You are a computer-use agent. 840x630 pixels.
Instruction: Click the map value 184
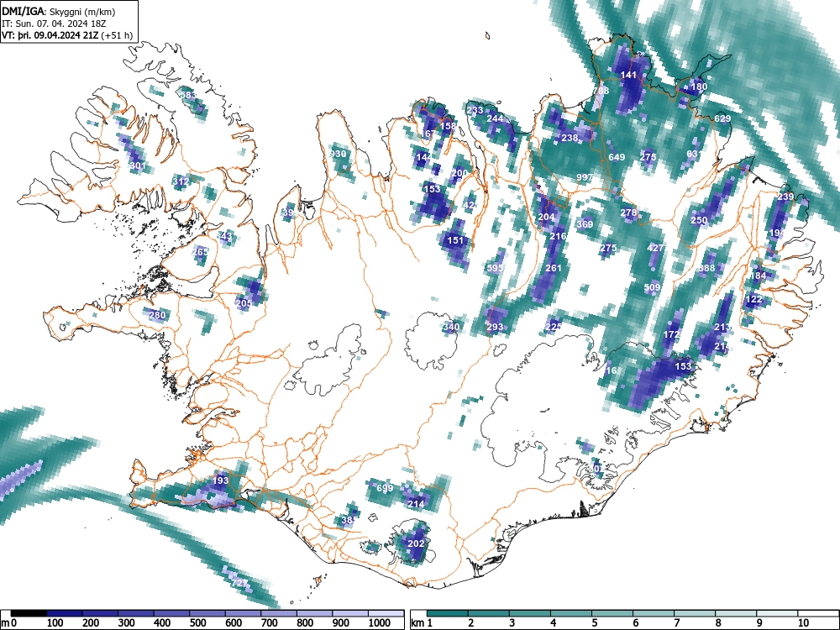coord(758,276)
